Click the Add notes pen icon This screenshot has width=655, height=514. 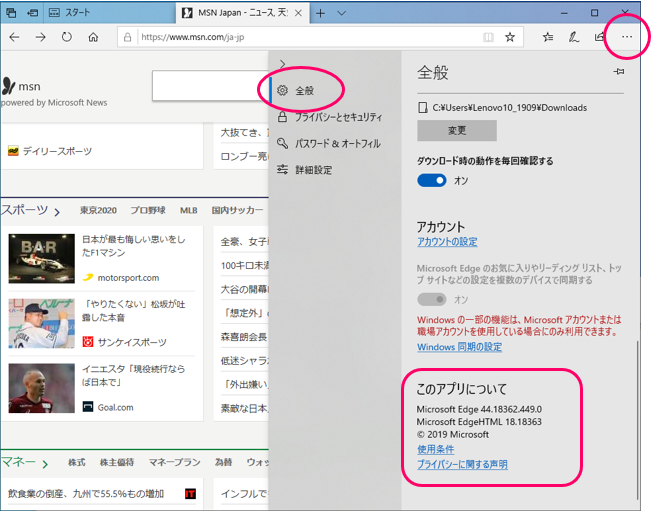[574, 37]
